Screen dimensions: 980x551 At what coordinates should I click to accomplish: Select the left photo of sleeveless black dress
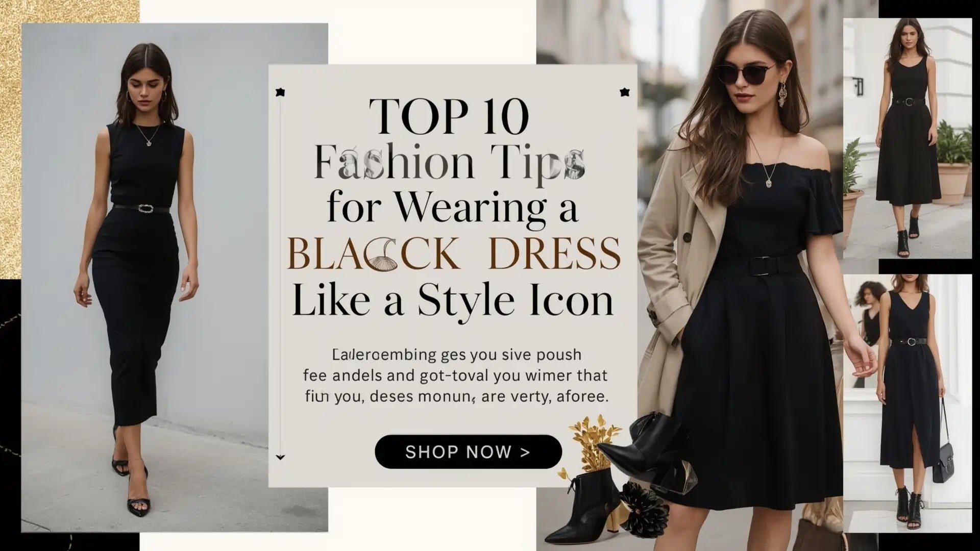(x=175, y=278)
